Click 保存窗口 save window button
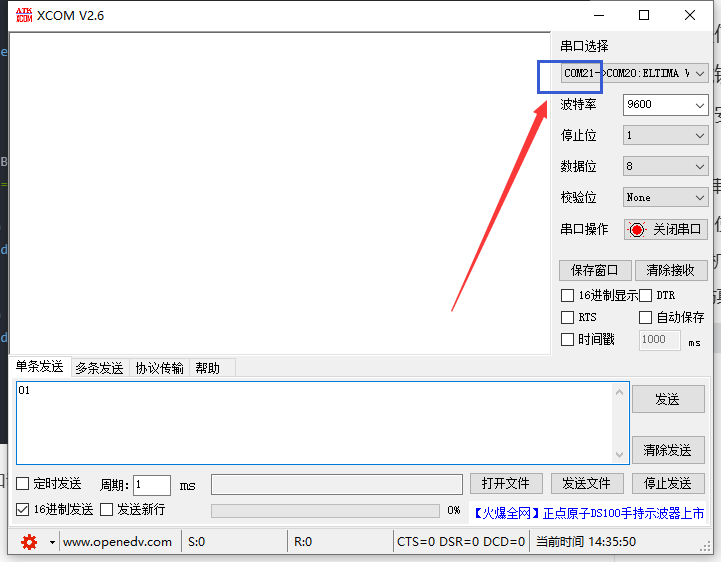721x562 pixels. [x=595, y=270]
